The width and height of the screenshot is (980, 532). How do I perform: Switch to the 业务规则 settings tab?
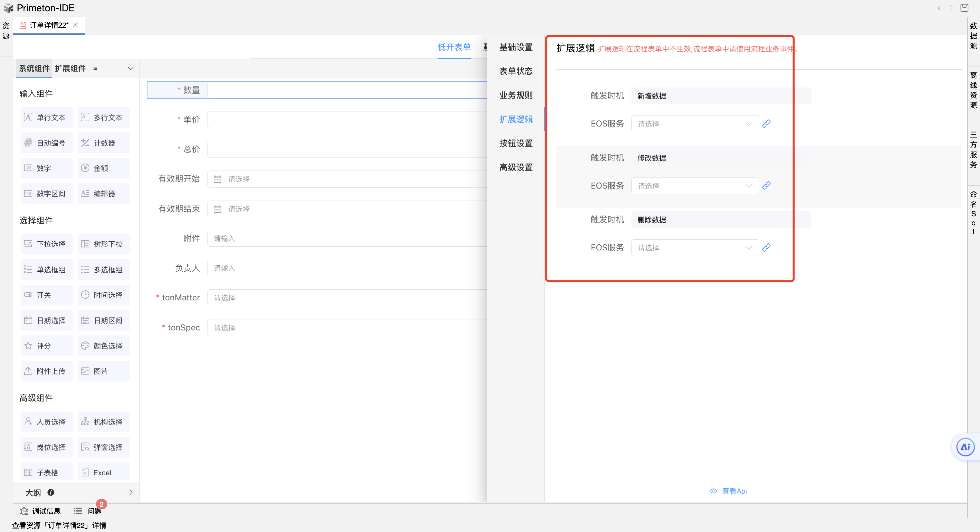click(x=516, y=95)
